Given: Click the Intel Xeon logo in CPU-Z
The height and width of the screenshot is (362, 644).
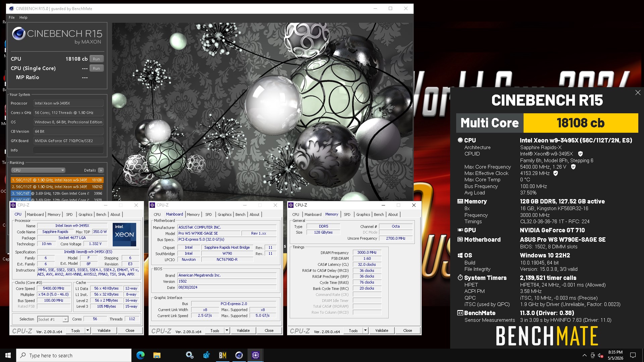Looking at the screenshot, I should pos(124,235).
